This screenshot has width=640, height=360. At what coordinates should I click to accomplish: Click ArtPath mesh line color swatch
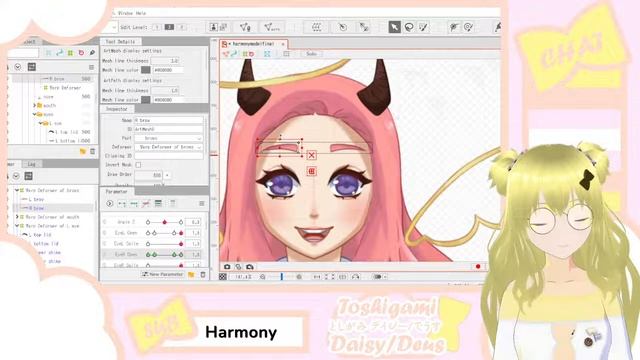coord(146,100)
